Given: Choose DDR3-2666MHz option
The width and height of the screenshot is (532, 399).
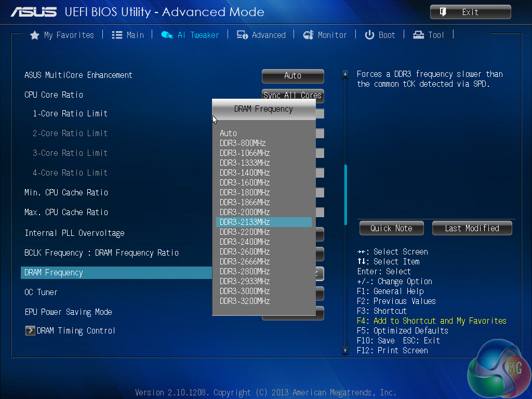Looking at the screenshot, I should (x=263, y=262).
